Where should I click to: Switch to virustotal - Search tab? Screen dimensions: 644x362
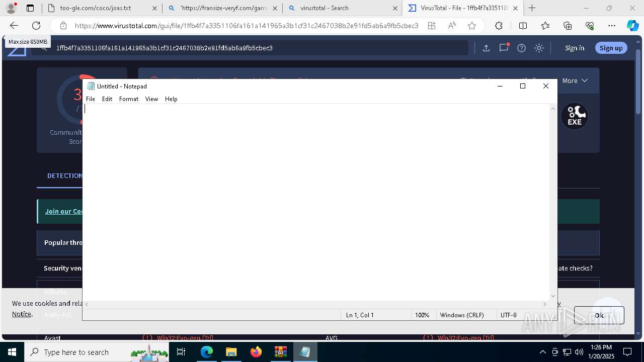point(344,8)
